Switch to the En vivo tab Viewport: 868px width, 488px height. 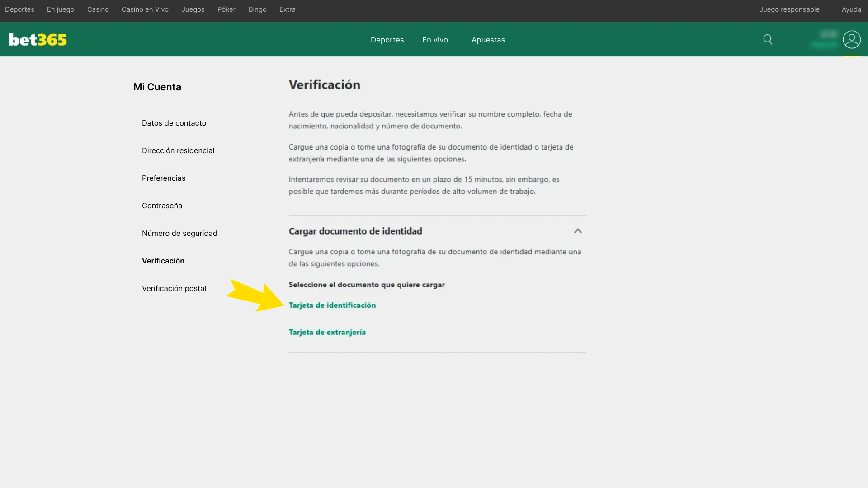pos(434,40)
